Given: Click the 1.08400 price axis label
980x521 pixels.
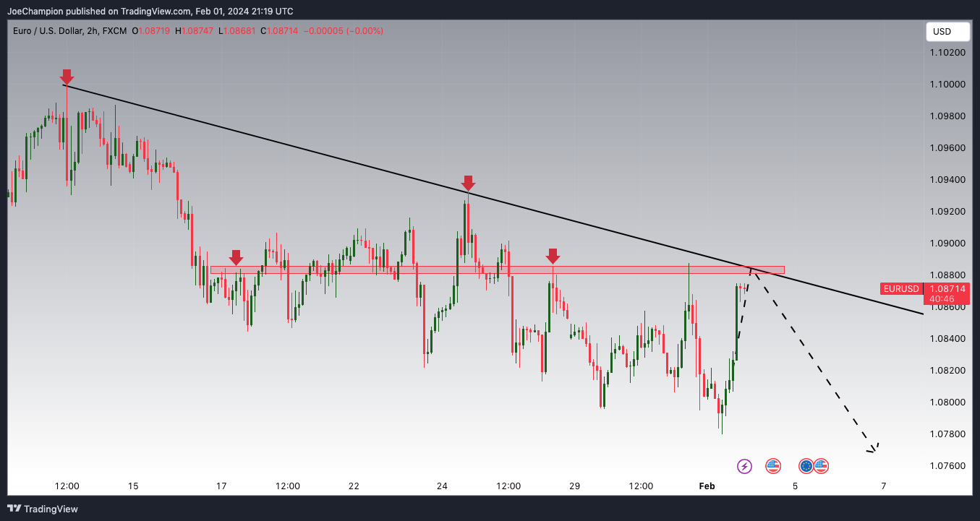Looking at the screenshot, I should [x=947, y=339].
